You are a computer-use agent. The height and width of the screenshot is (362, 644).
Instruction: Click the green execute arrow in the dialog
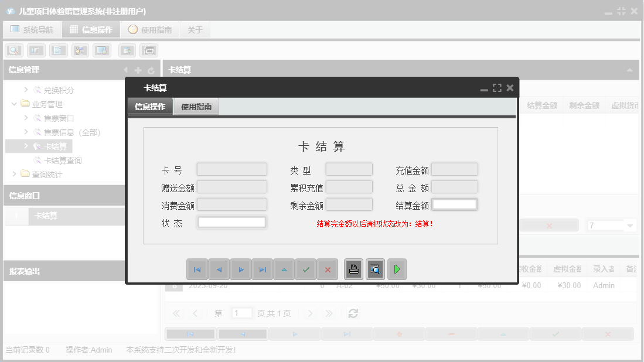[x=396, y=269]
